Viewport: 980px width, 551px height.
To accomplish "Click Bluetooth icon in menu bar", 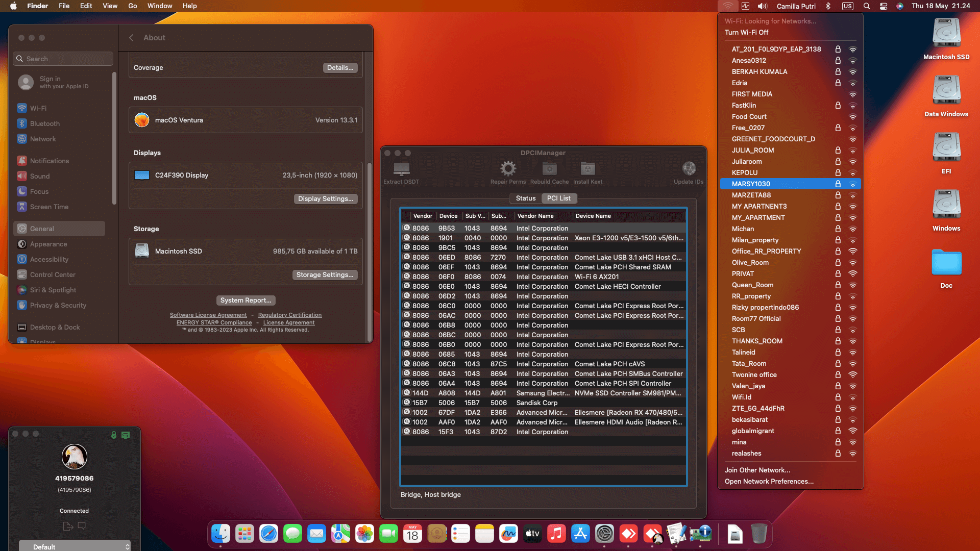I will 828,6.
